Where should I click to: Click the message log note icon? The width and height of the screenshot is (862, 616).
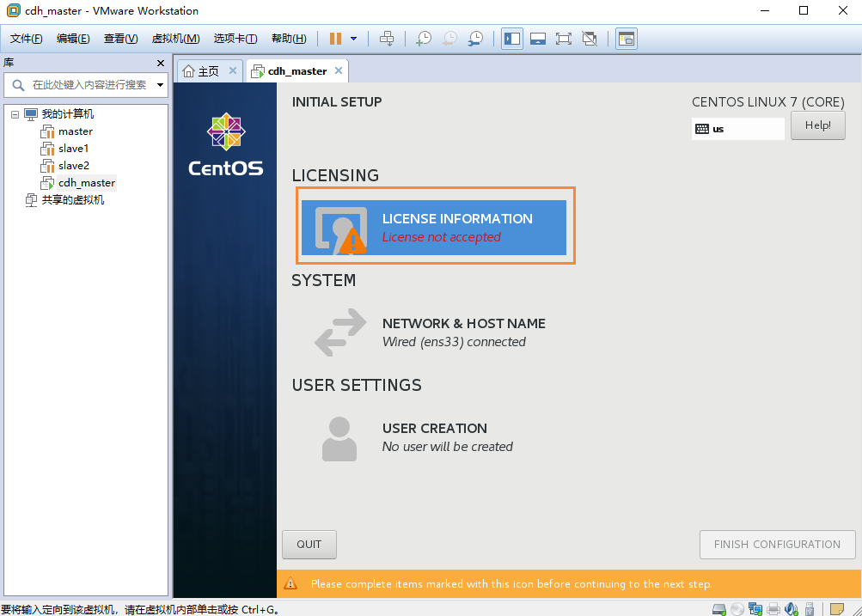coord(837,609)
